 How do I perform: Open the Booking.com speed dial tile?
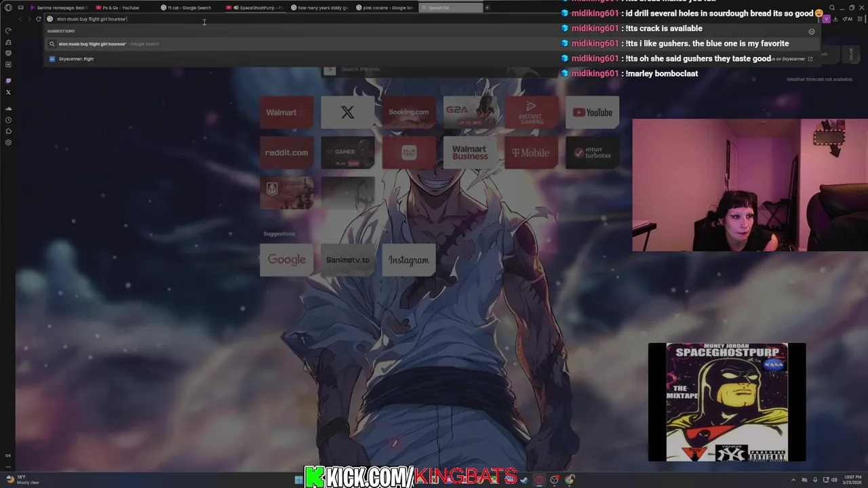coord(409,113)
